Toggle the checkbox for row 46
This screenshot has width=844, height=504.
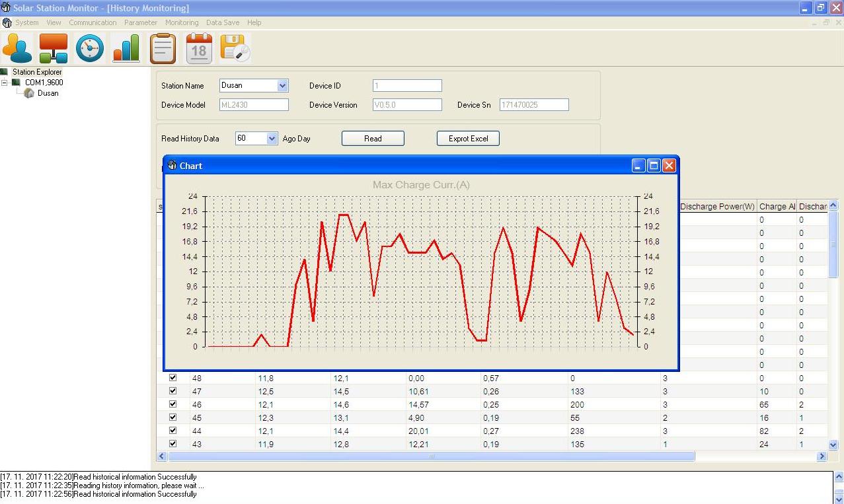click(173, 404)
